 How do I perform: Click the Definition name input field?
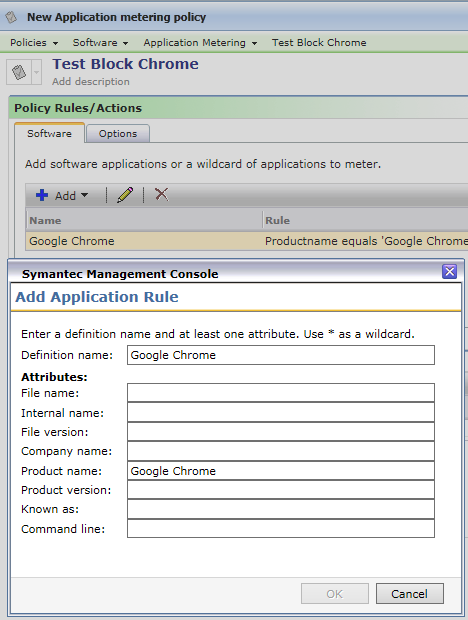[x=281, y=355]
